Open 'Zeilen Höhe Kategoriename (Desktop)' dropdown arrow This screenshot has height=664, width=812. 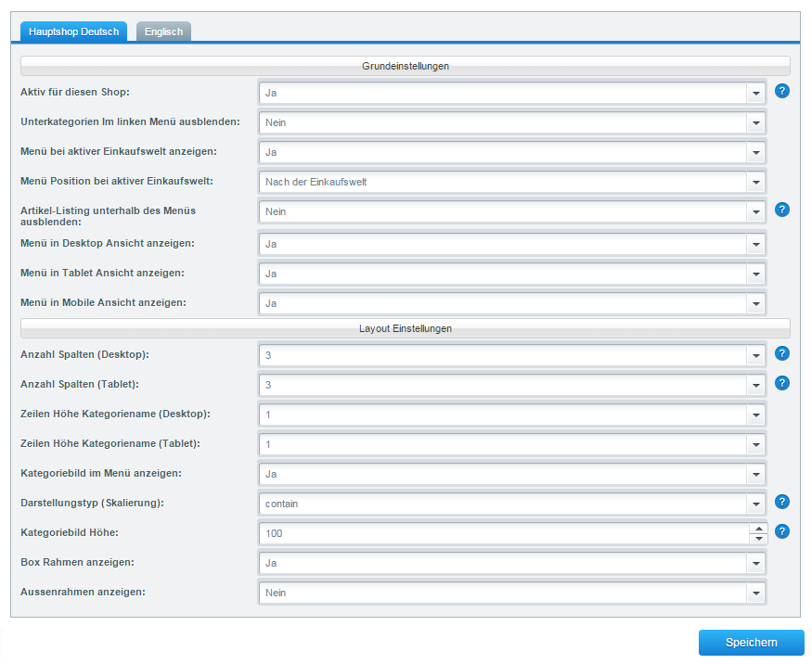[756, 415]
